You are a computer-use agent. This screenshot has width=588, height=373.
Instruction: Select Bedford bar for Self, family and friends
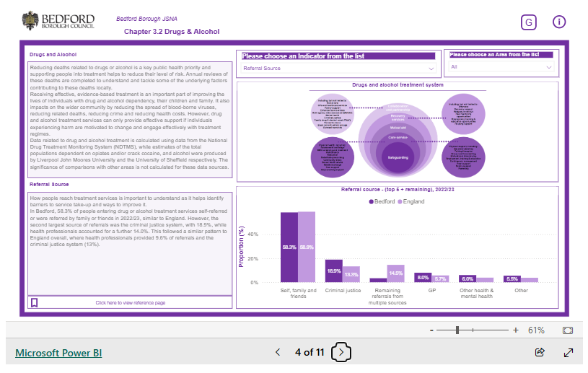click(x=289, y=247)
